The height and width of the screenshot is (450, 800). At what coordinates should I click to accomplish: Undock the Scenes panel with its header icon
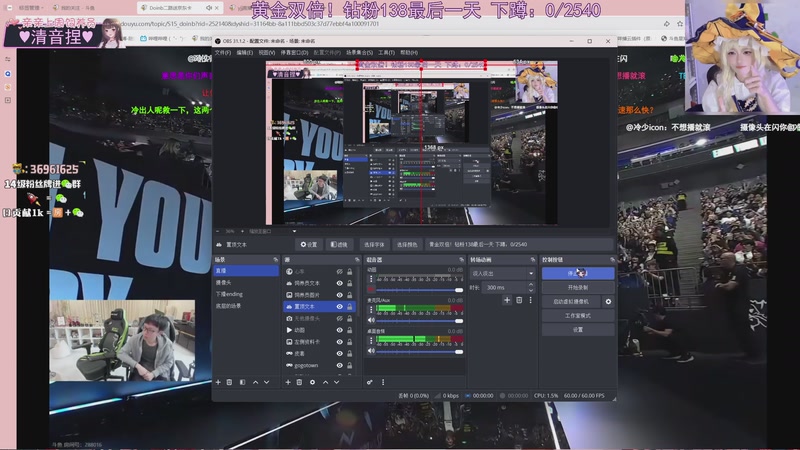(x=276, y=260)
